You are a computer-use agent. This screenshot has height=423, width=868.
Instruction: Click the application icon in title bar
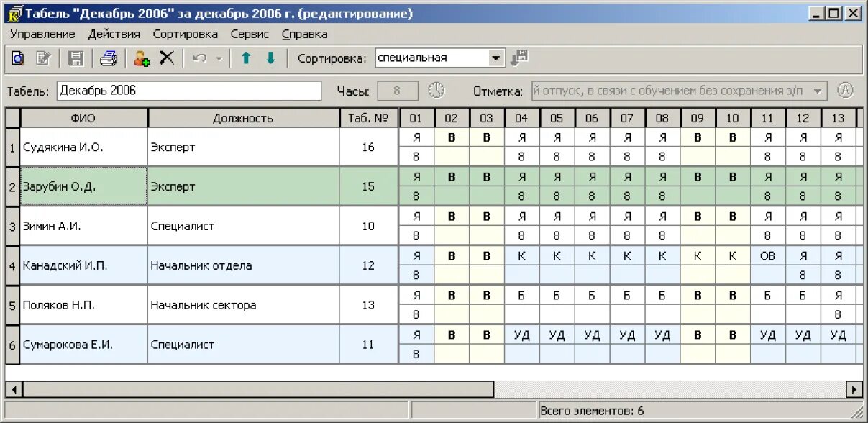(14, 14)
